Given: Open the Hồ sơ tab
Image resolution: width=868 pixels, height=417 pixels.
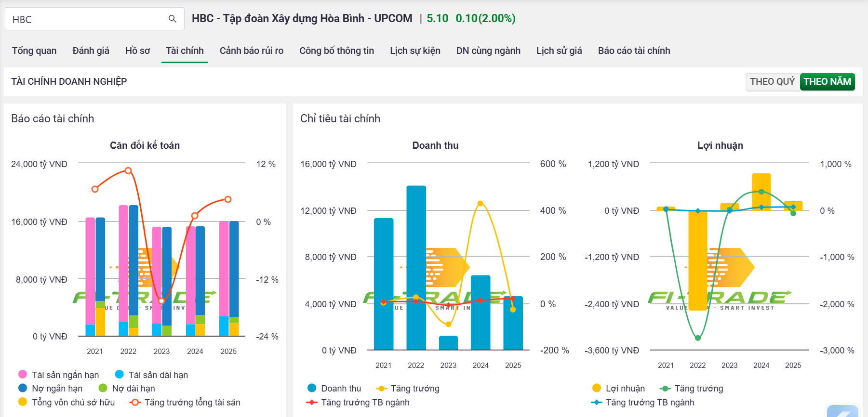Looking at the screenshot, I should [137, 51].
